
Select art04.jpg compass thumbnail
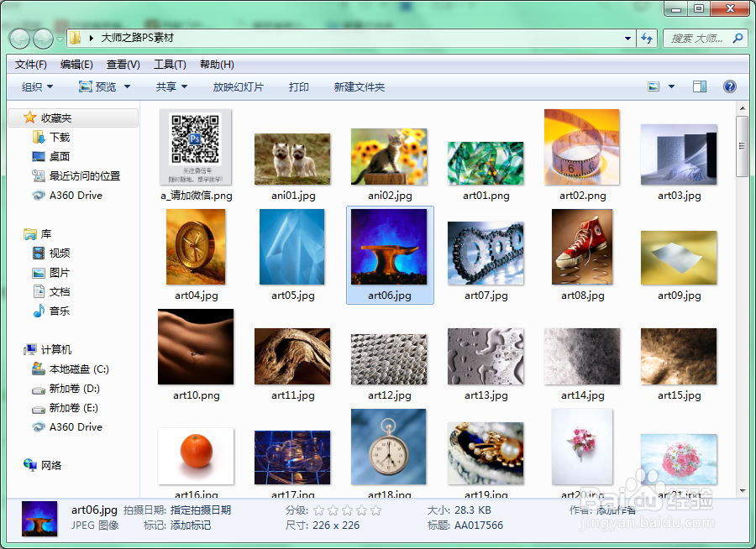pyautogui.click(x=196, y=247)
